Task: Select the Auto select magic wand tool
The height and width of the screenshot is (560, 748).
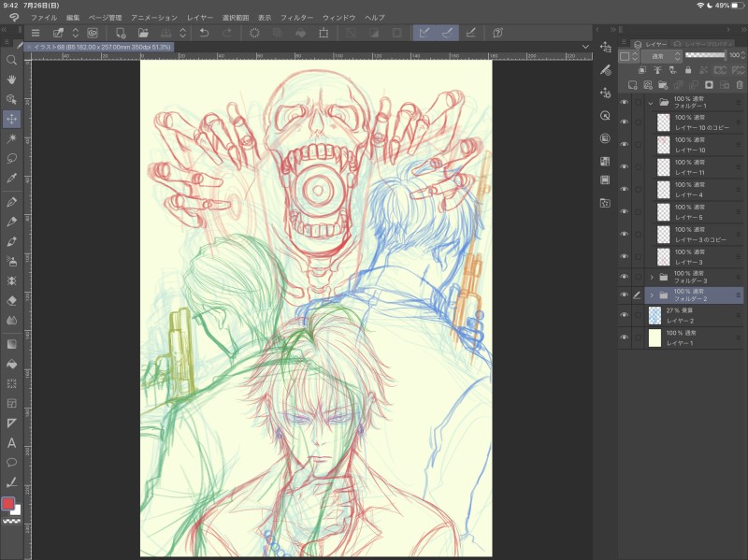Action: pyautogui.click(x=12, y=137)
